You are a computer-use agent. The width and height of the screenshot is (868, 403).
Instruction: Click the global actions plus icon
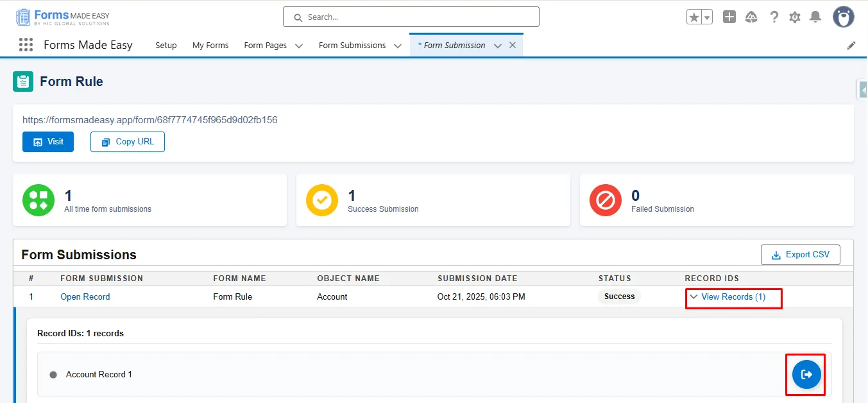point(729,17)
